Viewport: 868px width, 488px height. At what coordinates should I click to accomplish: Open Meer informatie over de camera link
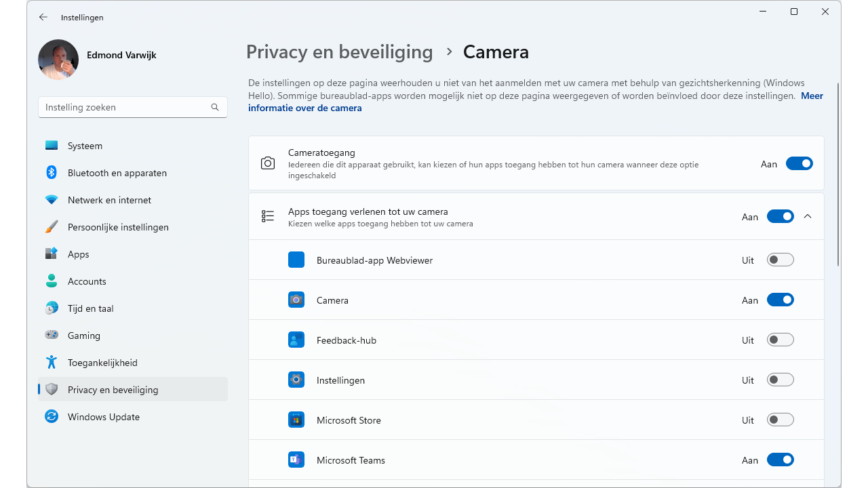tap(305, 108)
